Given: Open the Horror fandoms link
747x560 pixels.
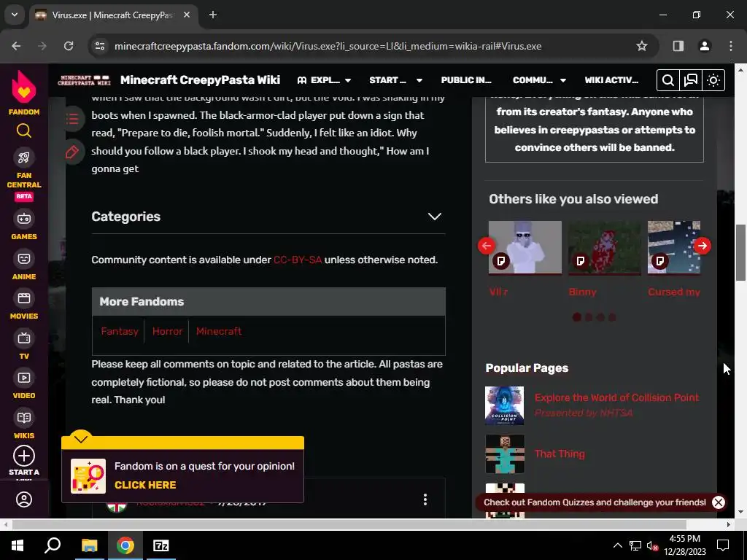Looking at the screenshot, I should point(167,332).
